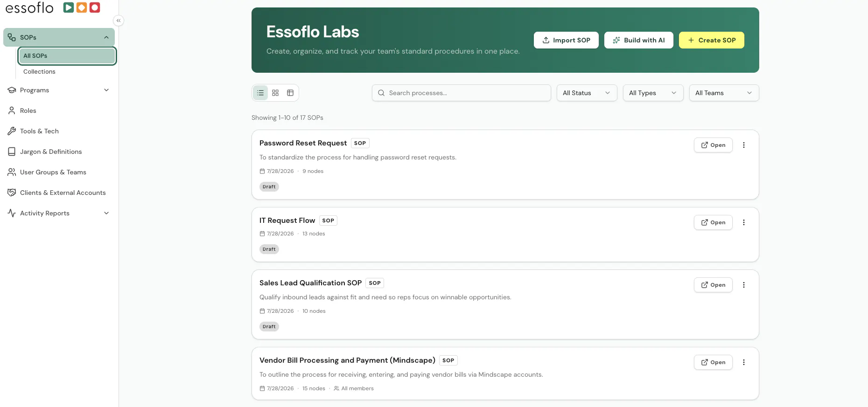Image resolution: width=868 pixels, height=407 pixels.
Task: Switch to table view
Action: [290, 93]
